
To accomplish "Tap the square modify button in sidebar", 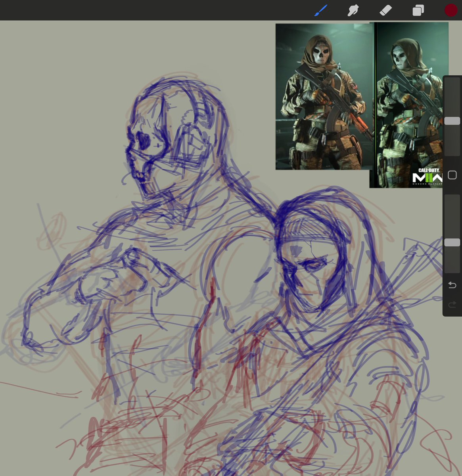I will coord(452,175).
